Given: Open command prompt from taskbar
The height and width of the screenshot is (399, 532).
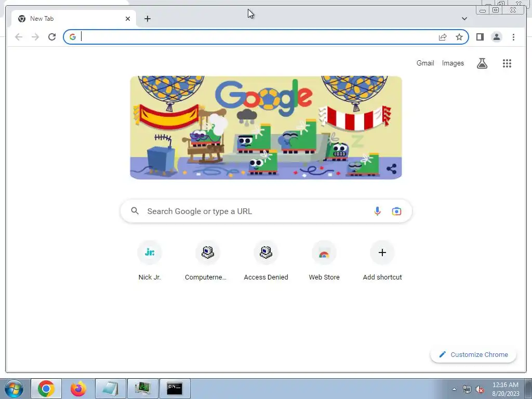Looking at the screenshot, I should coord(175,389).
